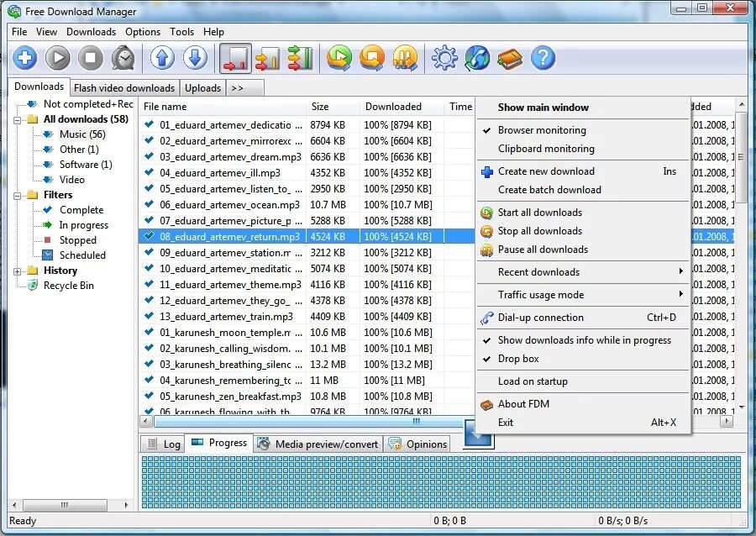Open the Options menu

point(143,32)
